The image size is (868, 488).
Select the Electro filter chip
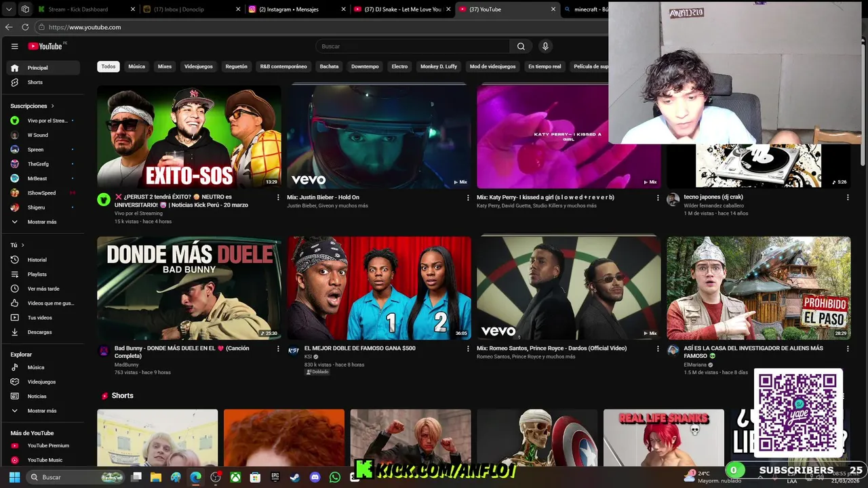click(399, 66)
